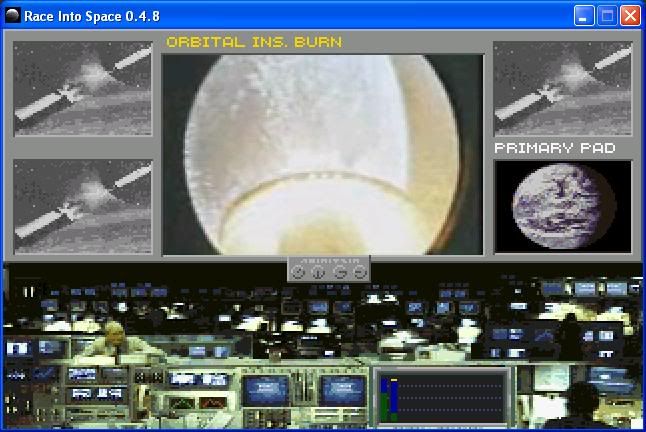This screenshot has height=432, width=646.
Task: Click the right blue console monitor
Action: tap(343, 390)
